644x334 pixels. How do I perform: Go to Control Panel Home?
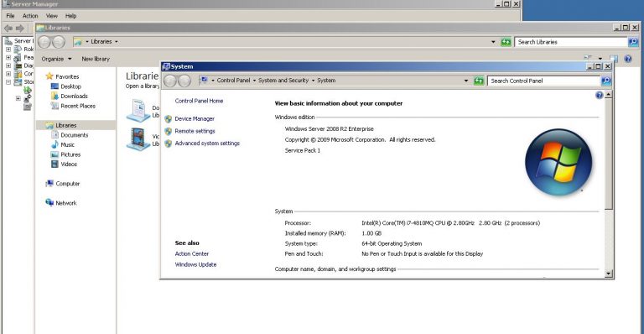[199, 101]
